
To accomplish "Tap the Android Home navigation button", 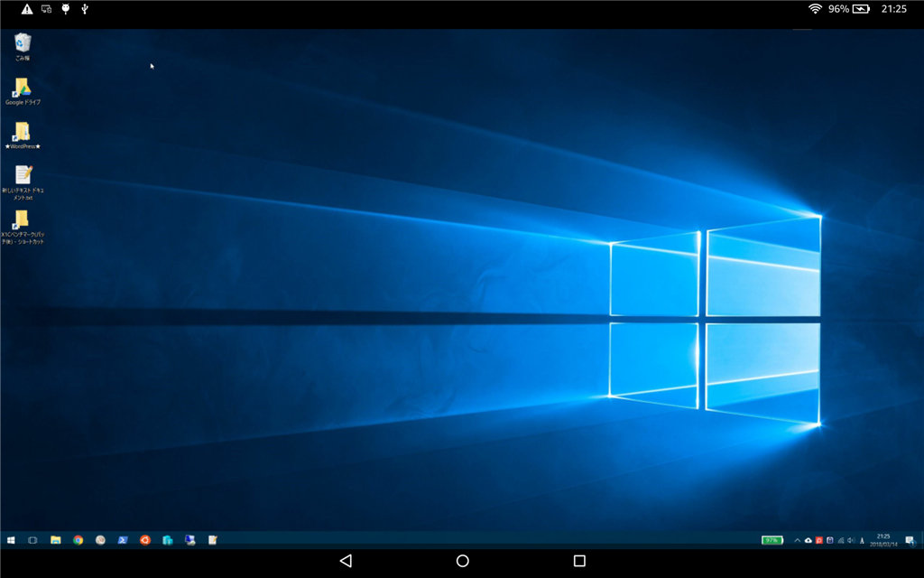I will click(x=463, y=560).
